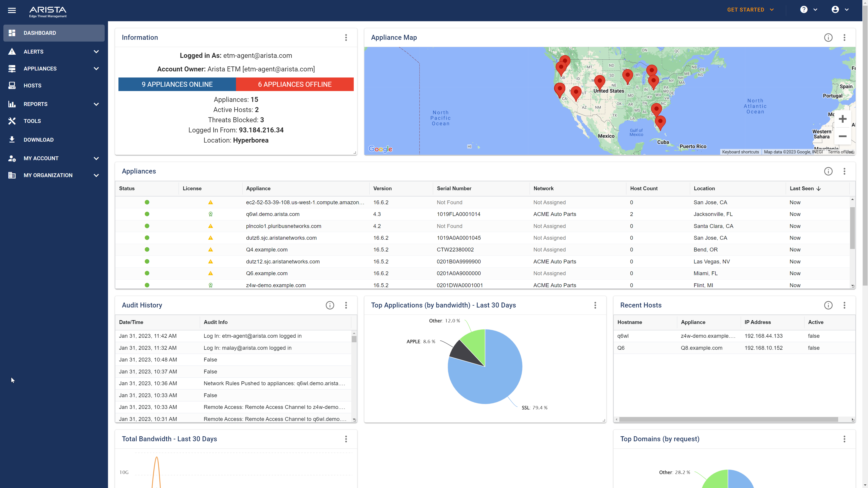Click the Network cell 'ACME Auto Parts' for z4w-demo
This screenshot has height=488, width=868.
pyautogui.click(x=555, y=285)
